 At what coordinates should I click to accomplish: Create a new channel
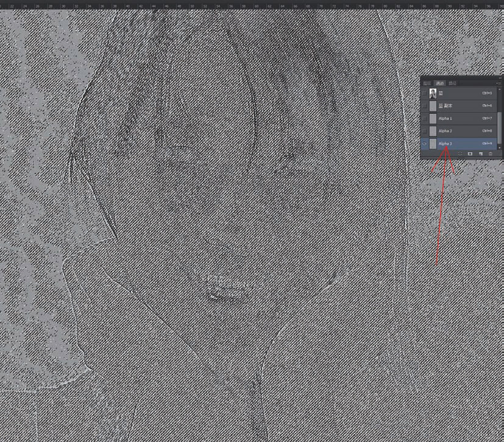point(481,153)
